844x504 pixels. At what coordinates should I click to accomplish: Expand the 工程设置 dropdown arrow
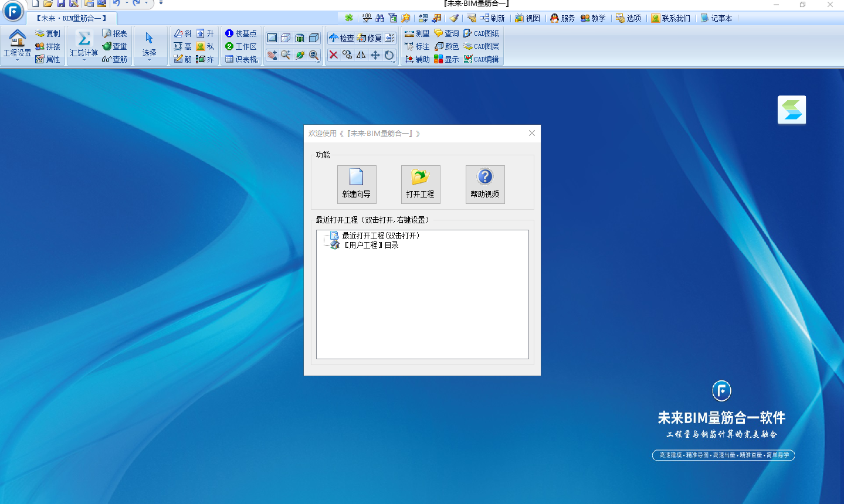[x=18, y=60]
